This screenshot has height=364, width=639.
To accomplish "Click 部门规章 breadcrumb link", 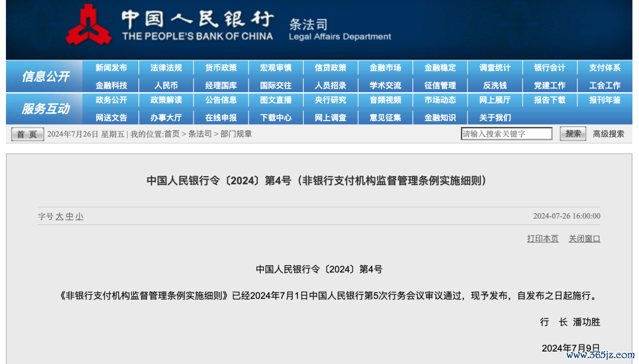I will (236, 134).
